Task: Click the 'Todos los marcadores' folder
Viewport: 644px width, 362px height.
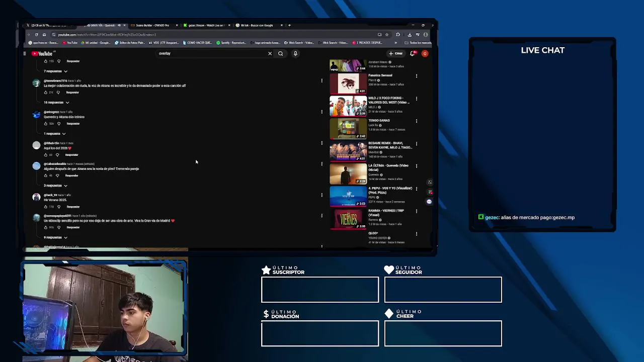Action: click(419, 43)
